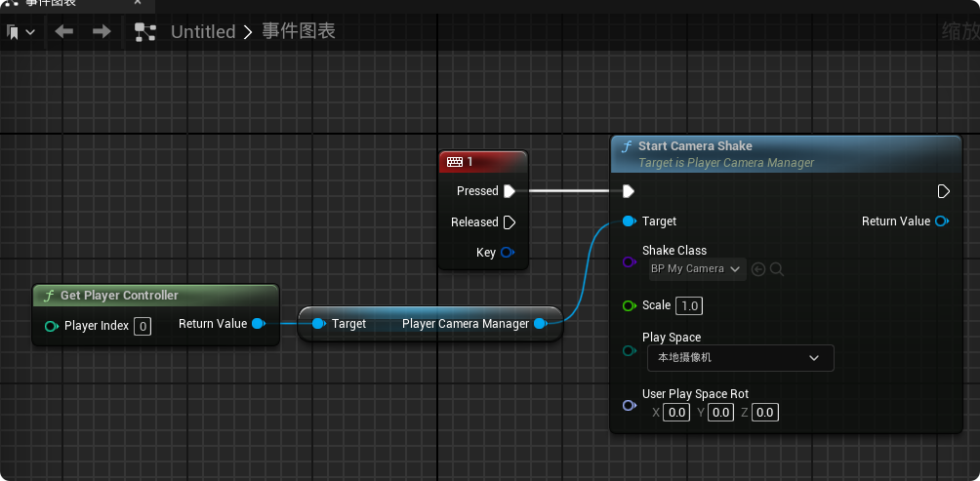Click the back navigation arrow

pyautogui.click(x=64, y=32)
